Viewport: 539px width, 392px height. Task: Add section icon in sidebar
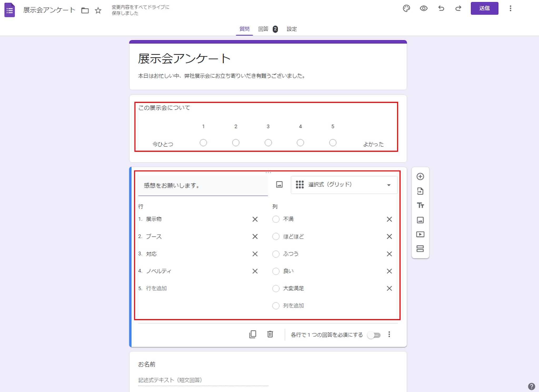pos(420,249)
